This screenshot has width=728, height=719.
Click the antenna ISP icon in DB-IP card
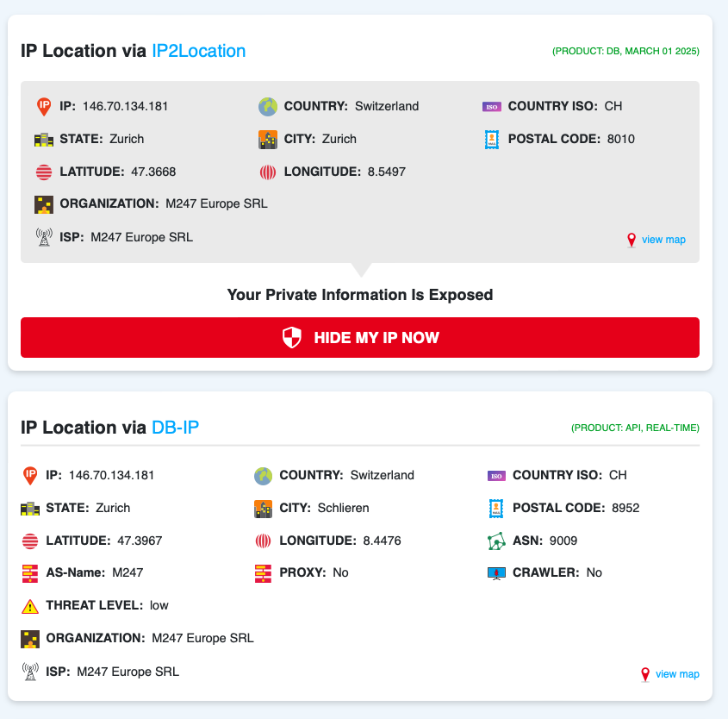tap(30, 672)
